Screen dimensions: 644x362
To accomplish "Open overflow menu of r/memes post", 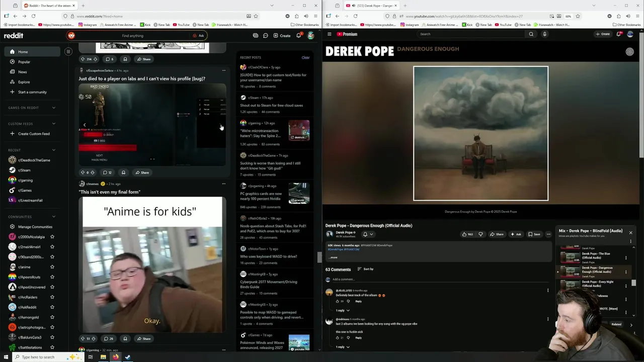I will [224, 184].
